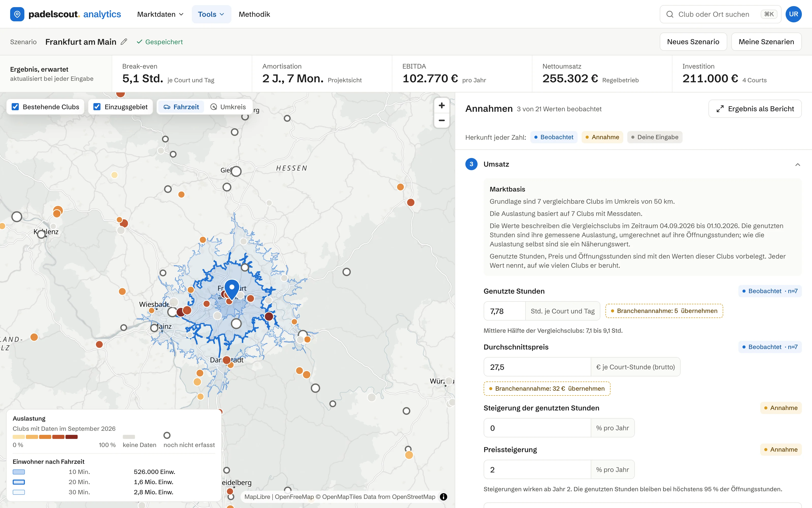The width and height of the screenshot is (812, 508).
Task: Click Ergebnis als Bericht button
Action: click(755, 109)
